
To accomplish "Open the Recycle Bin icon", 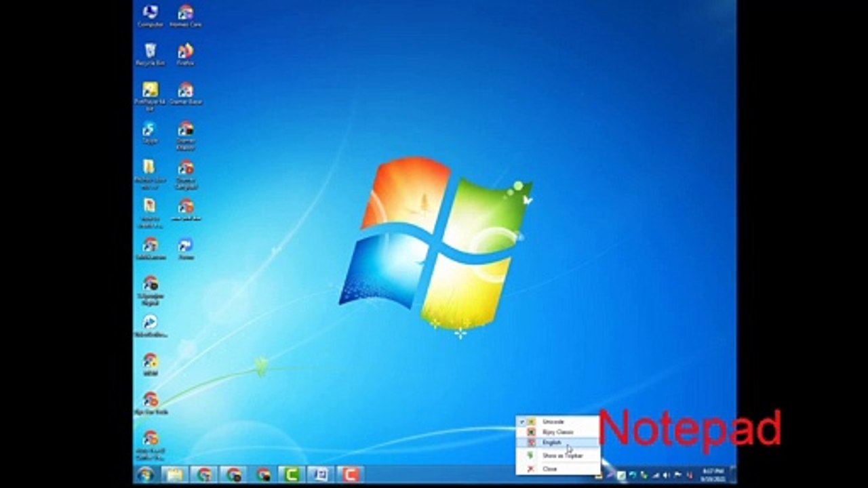I will pyautogui.click(x=151, y=54).
